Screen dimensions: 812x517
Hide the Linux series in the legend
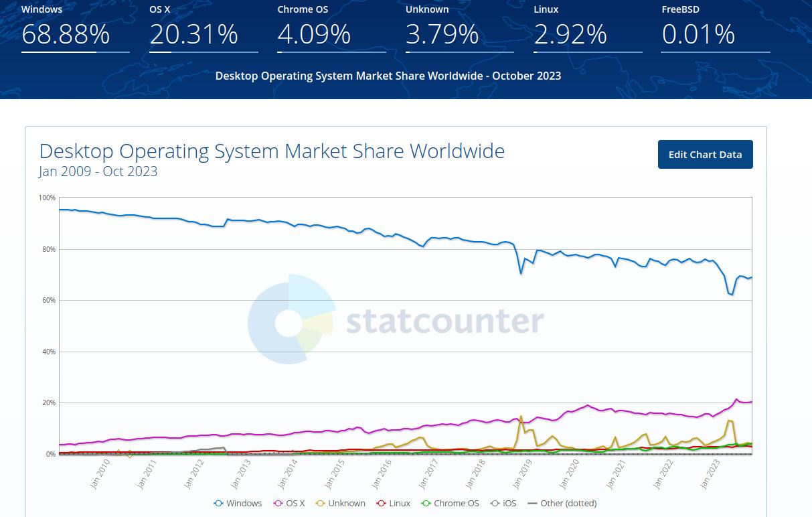[394, 503]
